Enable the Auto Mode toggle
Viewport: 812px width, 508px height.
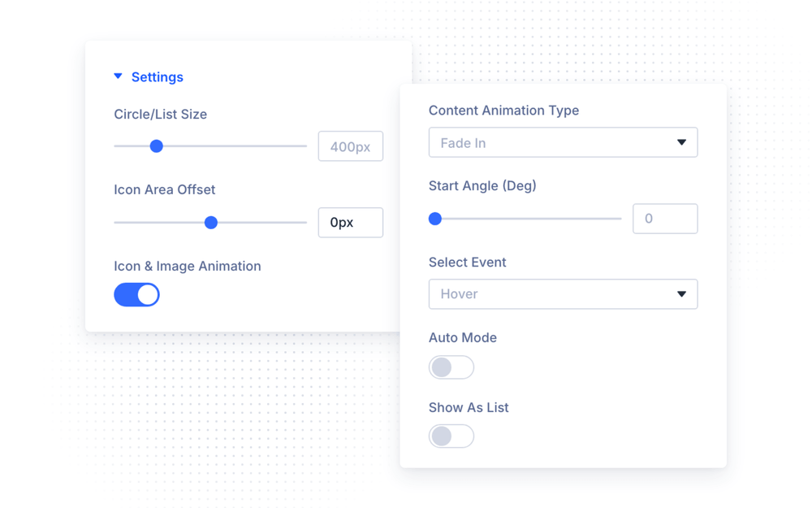click(451, 367)
